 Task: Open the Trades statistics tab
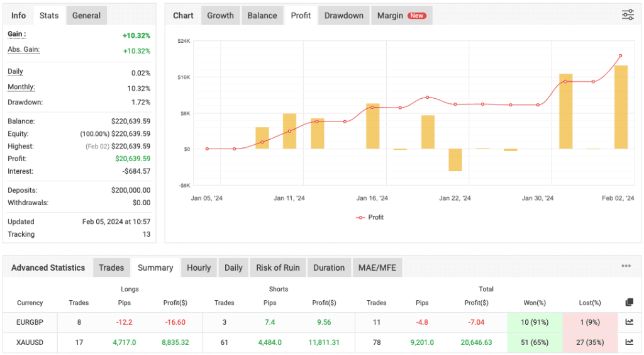[111, 268]
